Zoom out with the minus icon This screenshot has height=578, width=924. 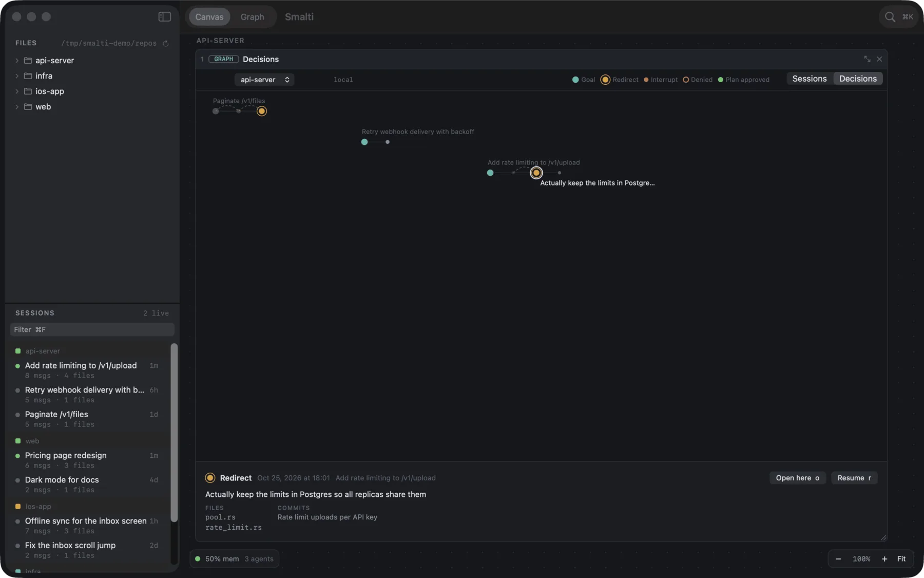[x=838, y=559]
